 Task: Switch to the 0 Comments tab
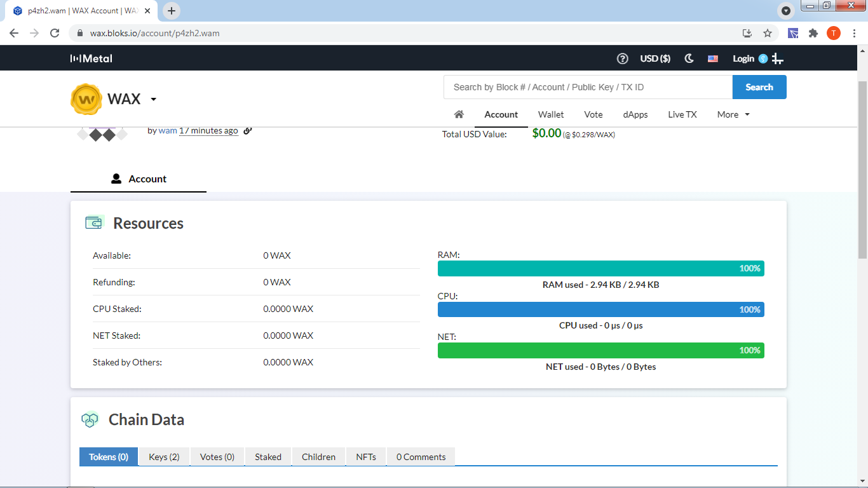click(421, 457)
